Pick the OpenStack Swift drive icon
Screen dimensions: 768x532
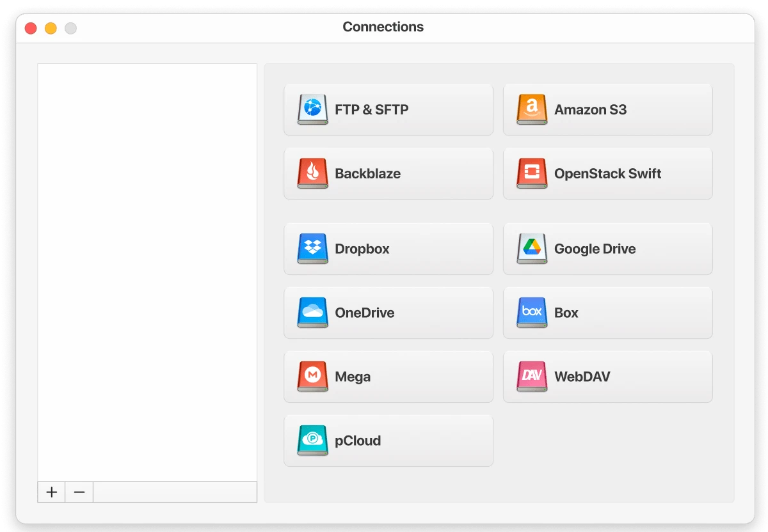click(532, 173)
